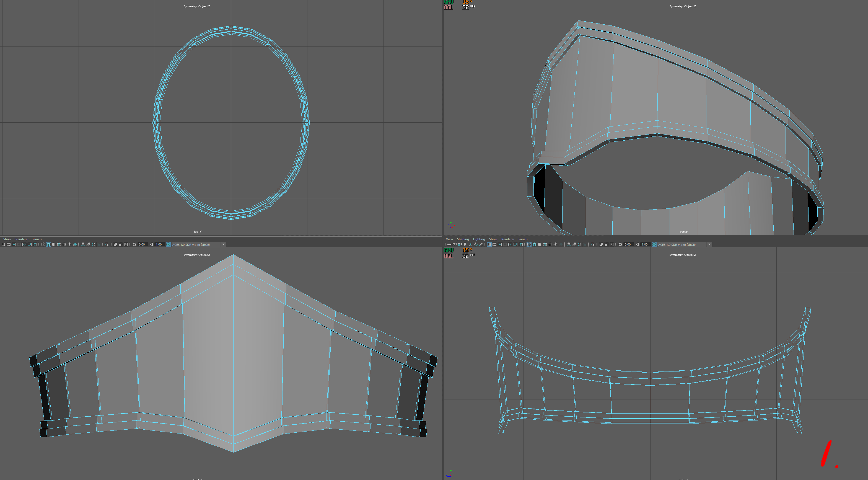
Task: Activate the grid display icon in the side viewport
Action: tap(489, 245)
